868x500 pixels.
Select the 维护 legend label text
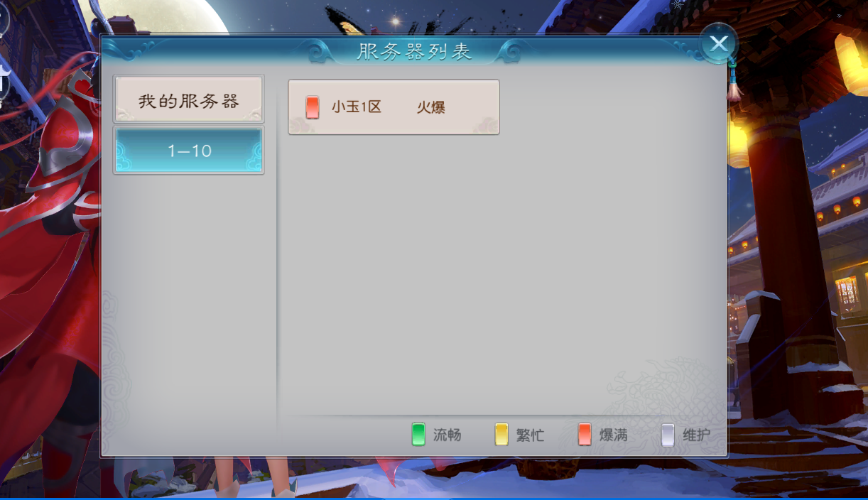(x=696, y=435)
